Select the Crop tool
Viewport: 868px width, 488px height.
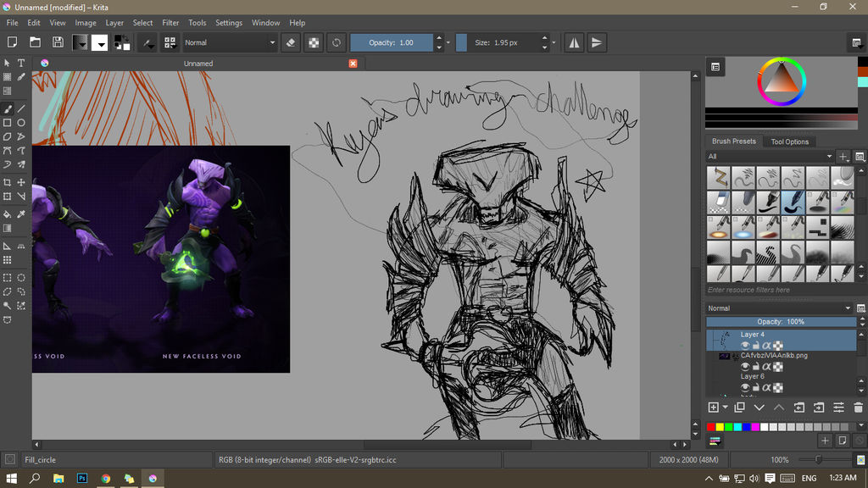click(7, 182)
